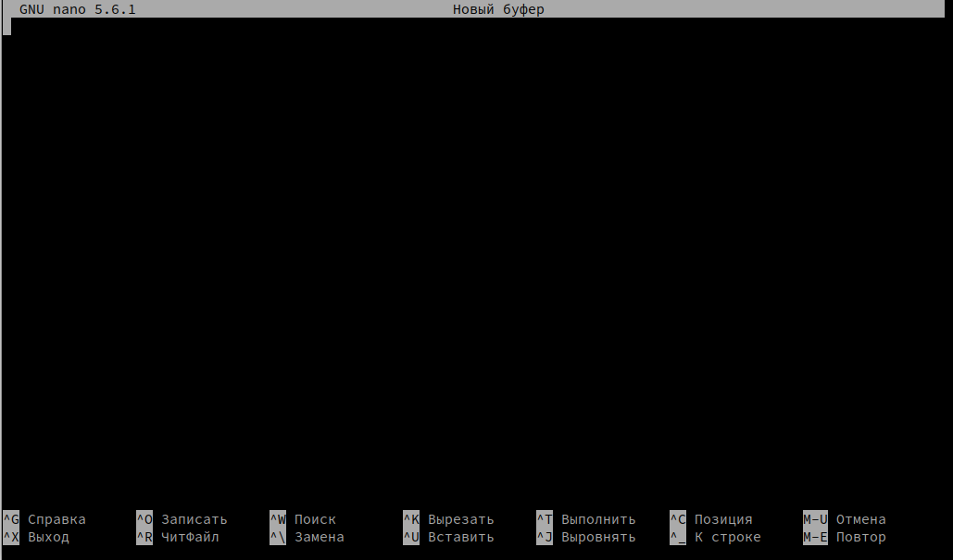Choose the Вставить label
The image size is (953, 560).
tap(461, 537)
